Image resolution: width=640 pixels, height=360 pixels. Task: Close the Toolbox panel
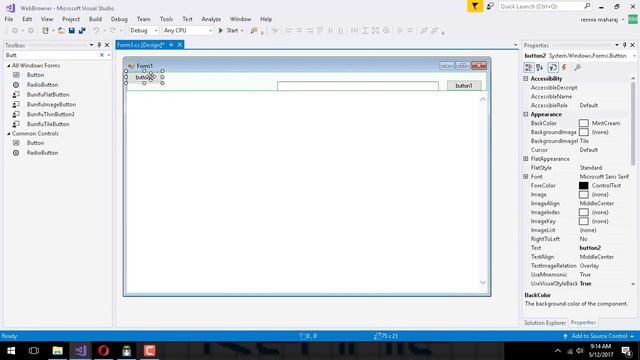(x=107, y=45)
